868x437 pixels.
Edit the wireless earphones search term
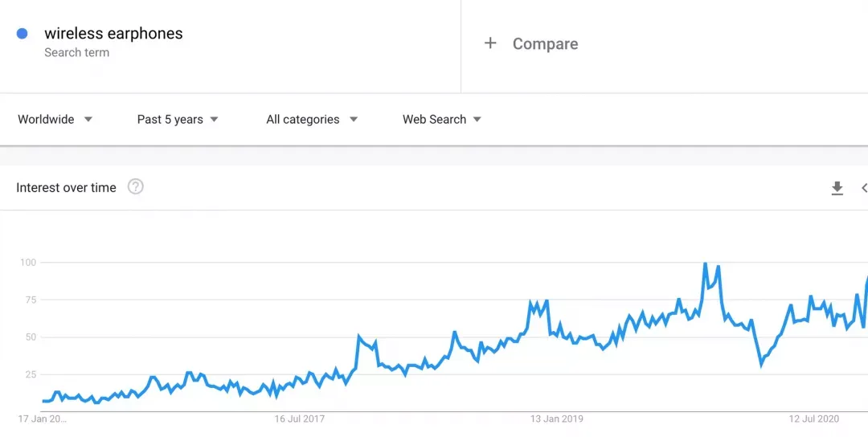coord(113,34)
